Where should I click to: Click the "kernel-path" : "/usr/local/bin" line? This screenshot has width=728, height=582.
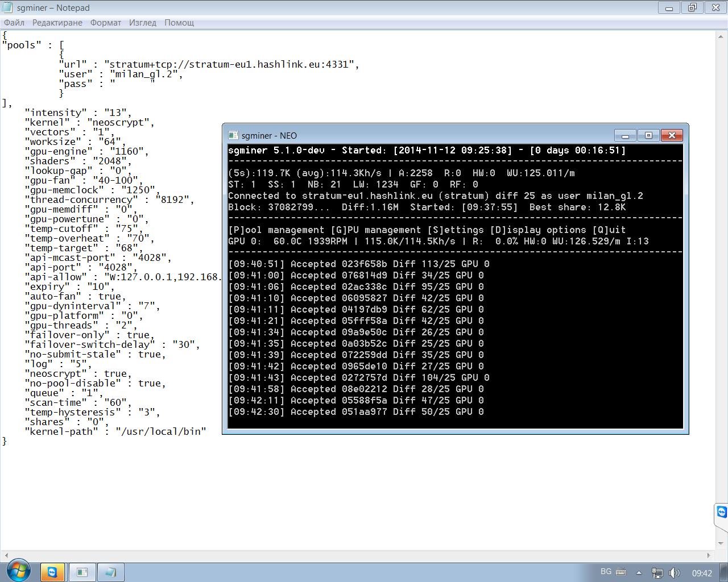pos(115,431)
